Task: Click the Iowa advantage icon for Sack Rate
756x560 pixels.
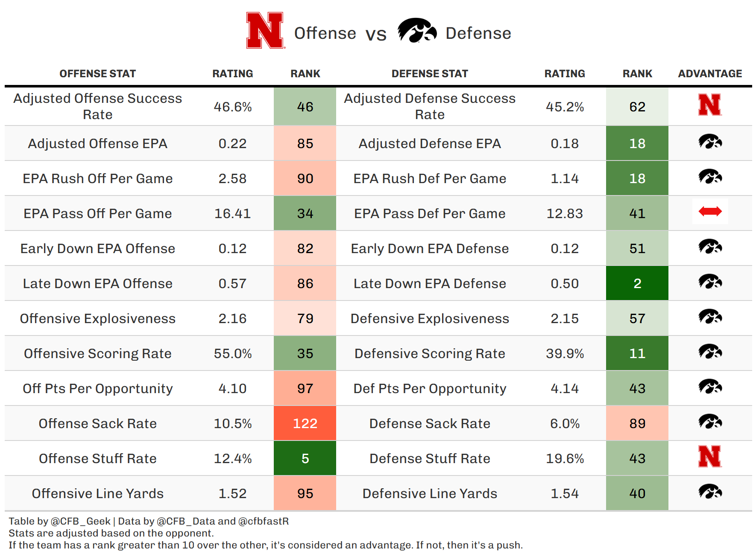Action: click(x=710, y=422)
